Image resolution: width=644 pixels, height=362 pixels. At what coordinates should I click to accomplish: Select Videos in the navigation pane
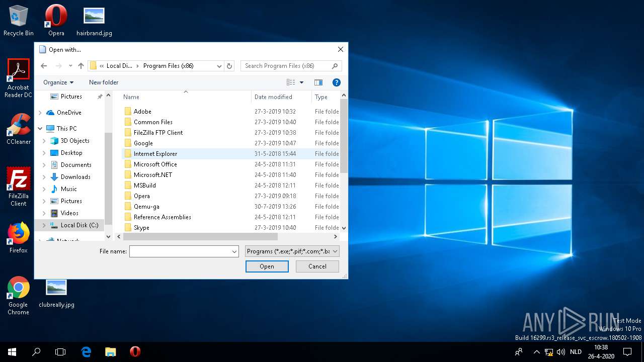pos(69,213)
